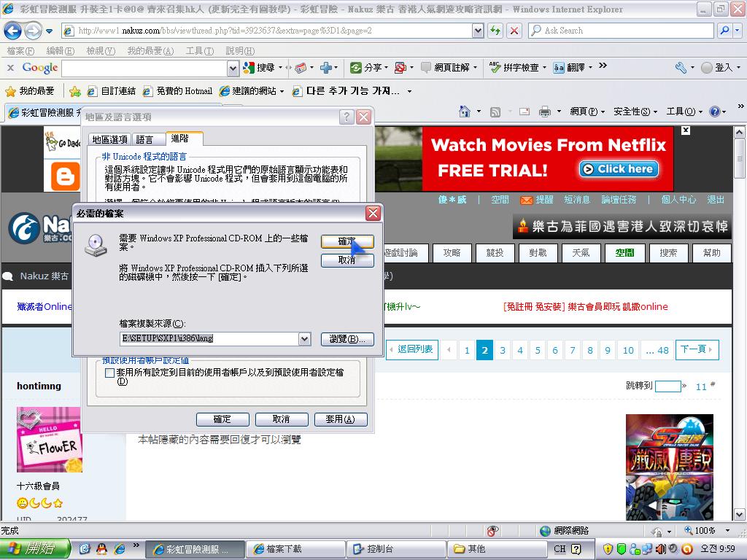Screen dimensions: 747x560
Task: Click the Google toolbar translate icon
Action: (559, 68)
